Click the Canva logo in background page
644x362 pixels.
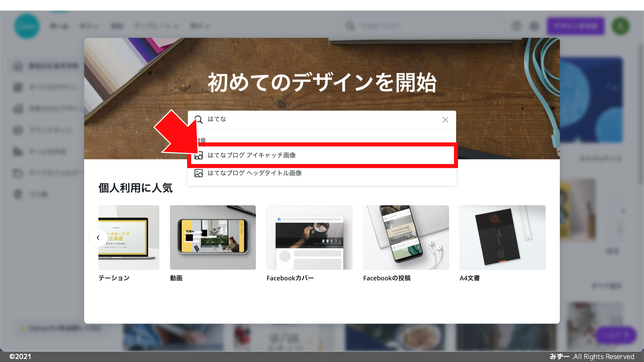pyautogui.click(x=27, y=26)
